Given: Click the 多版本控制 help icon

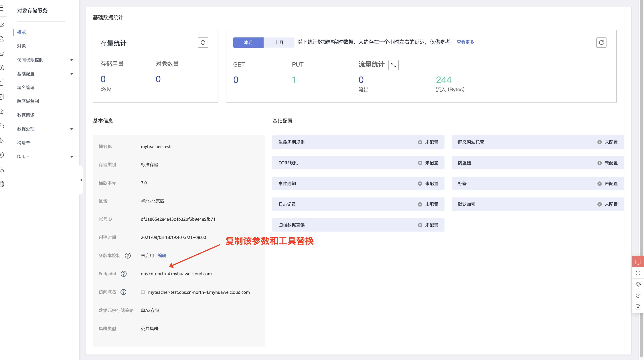Looking at the screenshot, I should pos(128,255).
